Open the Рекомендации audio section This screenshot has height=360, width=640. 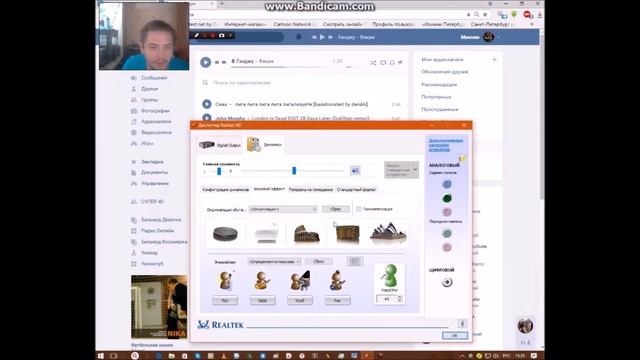[x=439, y=84]
